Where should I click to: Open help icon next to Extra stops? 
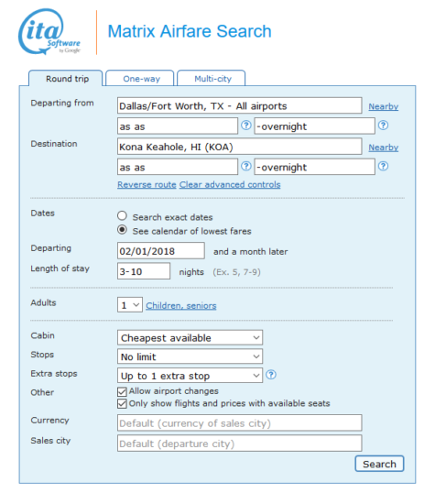(x=271, y=375)
